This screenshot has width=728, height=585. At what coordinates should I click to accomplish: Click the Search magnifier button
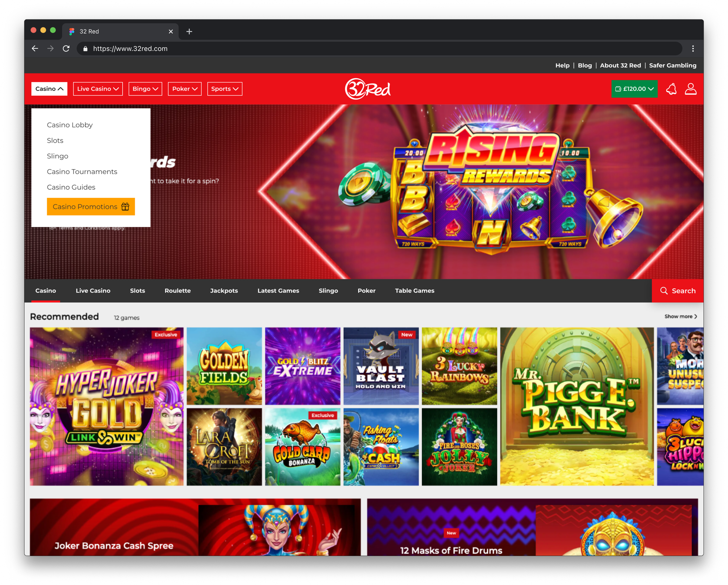click(x=677, y=290)
